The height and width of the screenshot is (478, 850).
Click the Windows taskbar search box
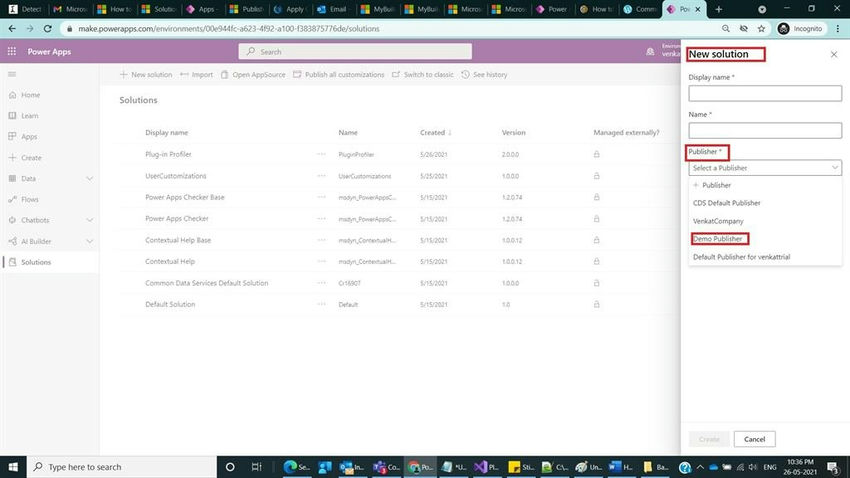click(x=121, y=467)
